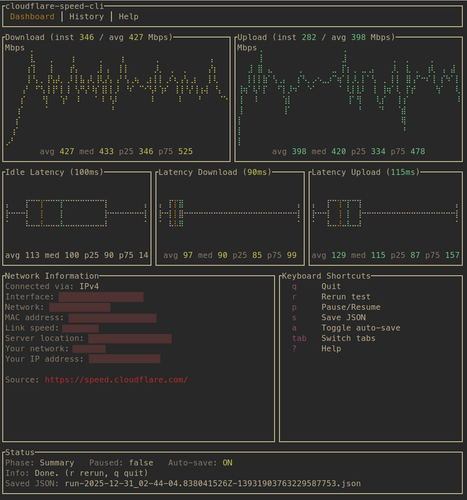Switch to the History tab
This screenshot has width=467, height=500.
pyautogui.click(x=86, y=16)
